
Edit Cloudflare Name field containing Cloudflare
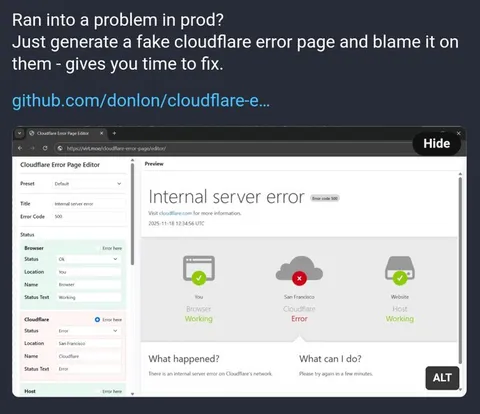click(x=89, y=356)
